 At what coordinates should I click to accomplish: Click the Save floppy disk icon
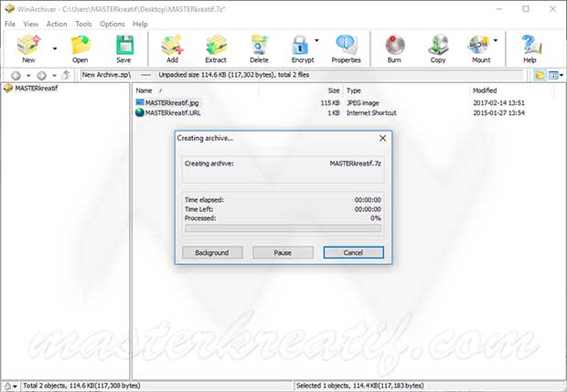[x=124, y=45]
